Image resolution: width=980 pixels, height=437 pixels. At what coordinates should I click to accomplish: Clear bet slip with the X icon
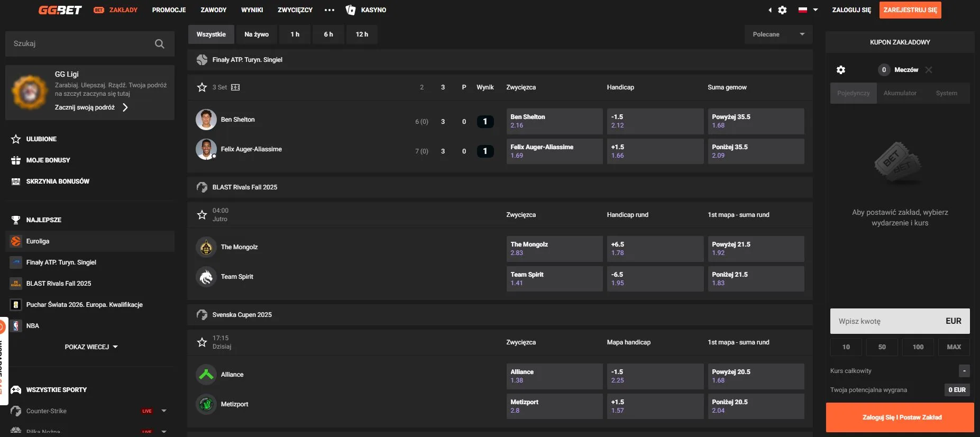click(929, 70)
